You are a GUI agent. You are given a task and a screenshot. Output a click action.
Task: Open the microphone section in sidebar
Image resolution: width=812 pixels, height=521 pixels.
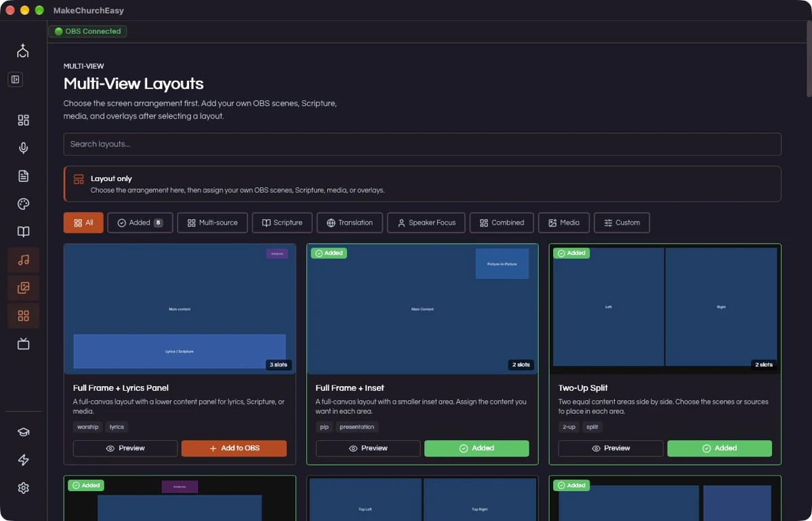pos(23,149)
